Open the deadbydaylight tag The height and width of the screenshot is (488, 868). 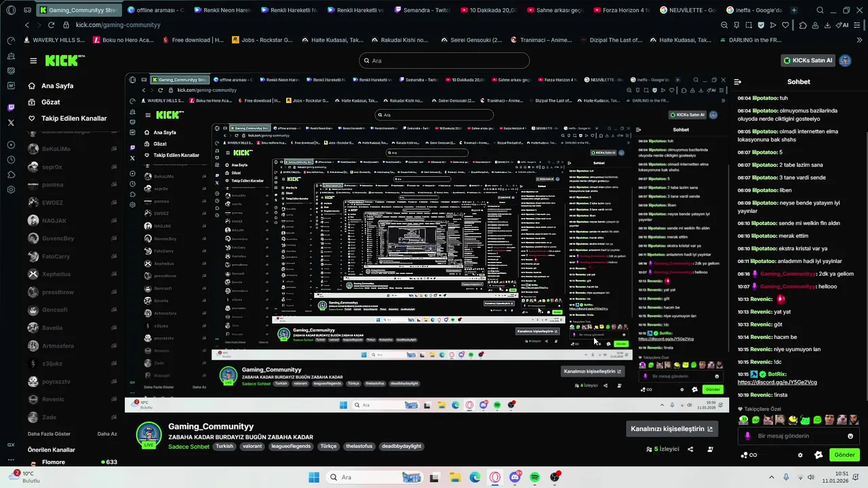401,447
